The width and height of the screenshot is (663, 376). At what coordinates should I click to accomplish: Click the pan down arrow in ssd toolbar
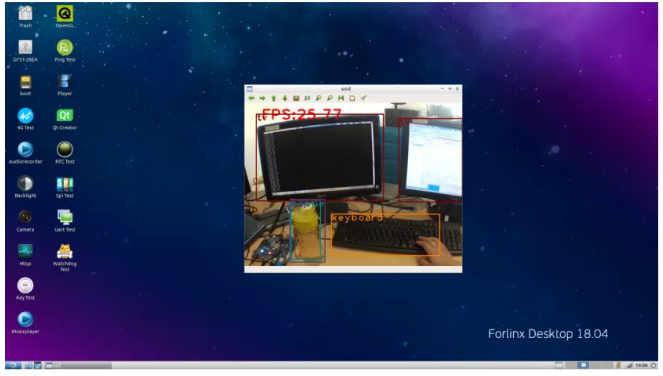tap(285, 98)
